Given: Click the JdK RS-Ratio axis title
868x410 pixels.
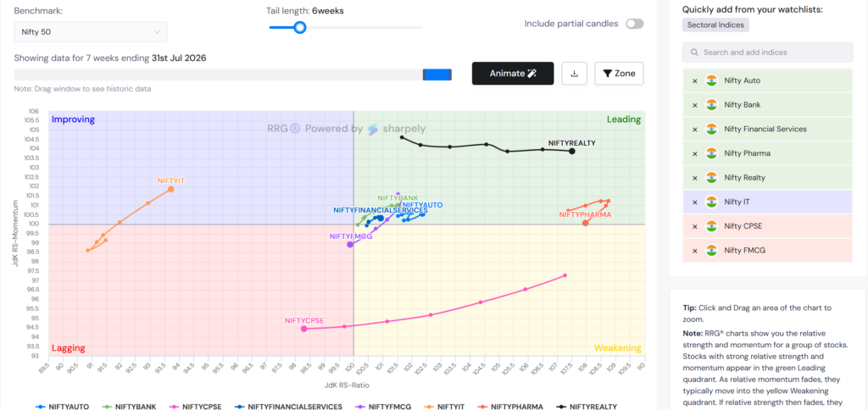Looking at the screenshot, I should (x=346, y=385).
